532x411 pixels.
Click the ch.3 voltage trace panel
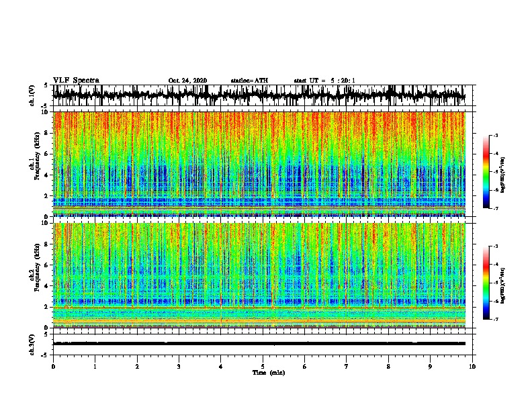[263, 345]
